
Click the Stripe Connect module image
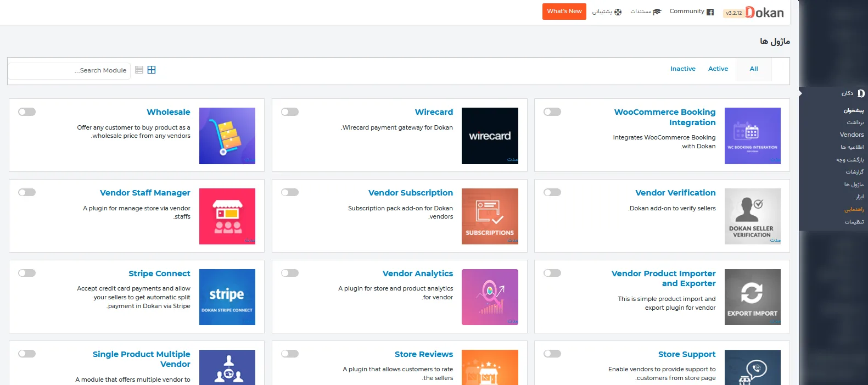click(x=227, y=297)
